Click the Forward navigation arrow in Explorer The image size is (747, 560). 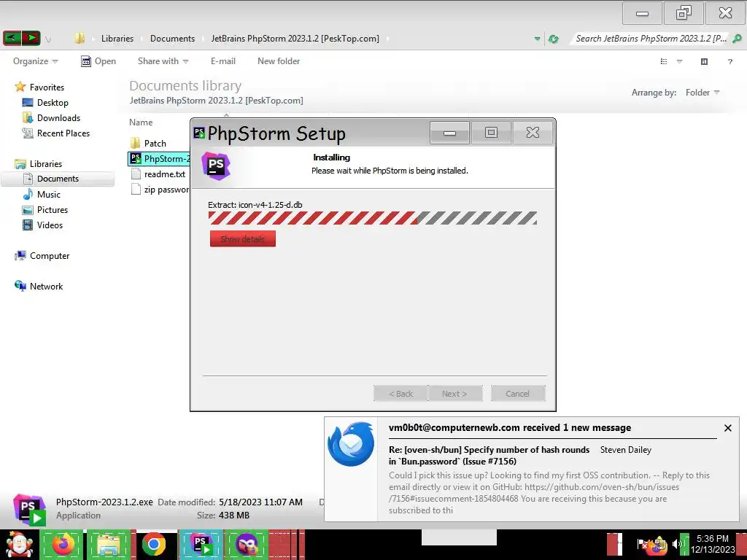(x=31, y=38)
